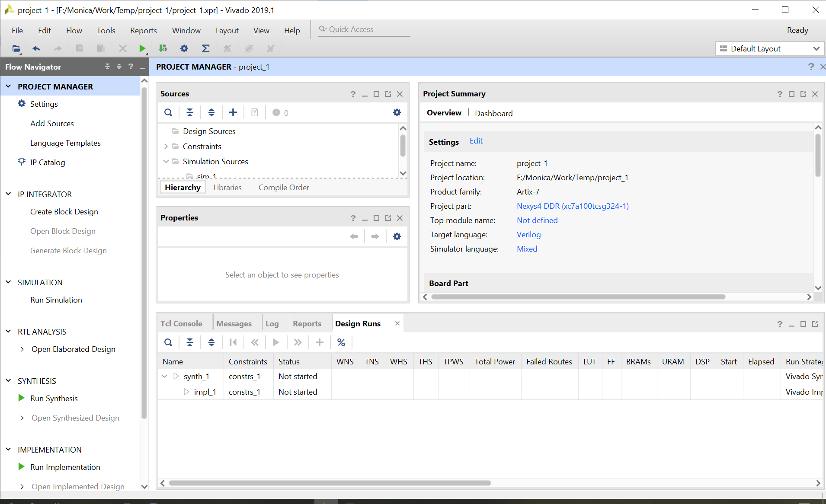Open the Default Layout dropdown
This screenshot has width=826, height=504.
point(770,49)
